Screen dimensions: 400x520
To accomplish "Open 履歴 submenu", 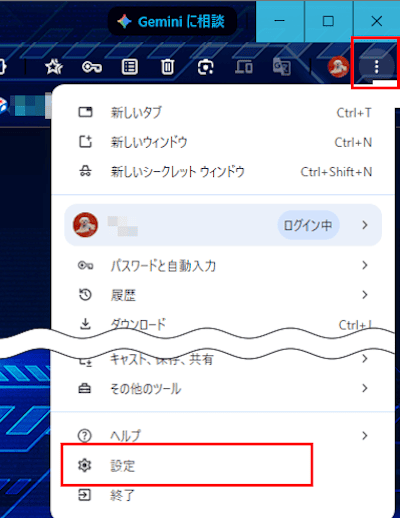I will (223, 295).
